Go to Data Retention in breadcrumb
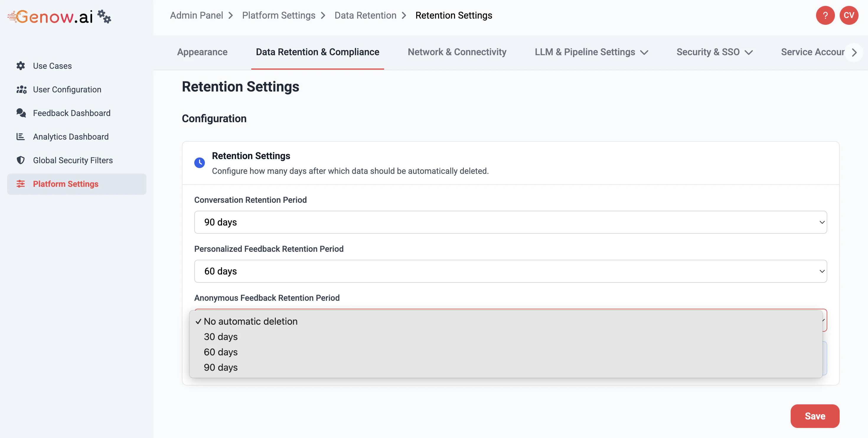This screenshot has height=438, width=868. (365, 15)
